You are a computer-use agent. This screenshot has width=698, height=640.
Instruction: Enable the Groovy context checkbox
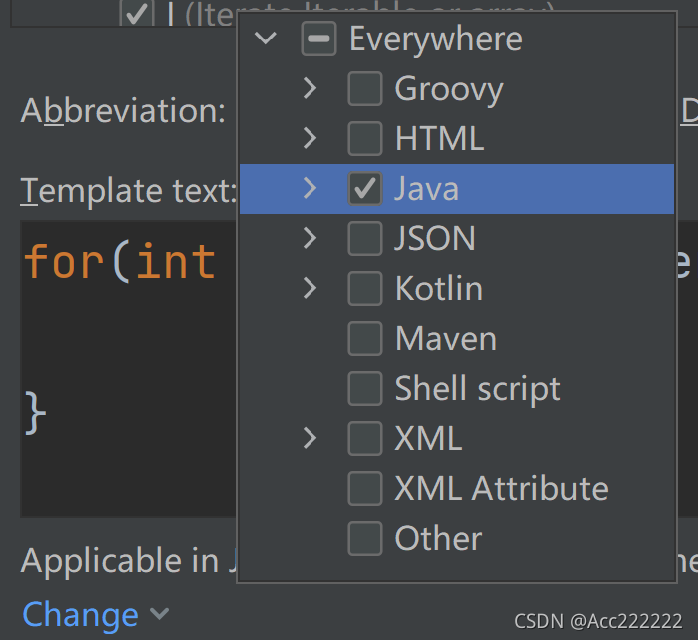365,89
